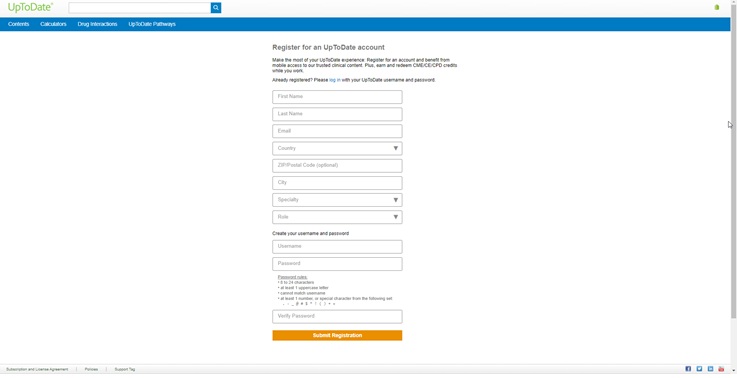Viewport: 737px width, 378px height.
Task: Open the LinkedIn icon in footer
Action: tap(711, 369)
